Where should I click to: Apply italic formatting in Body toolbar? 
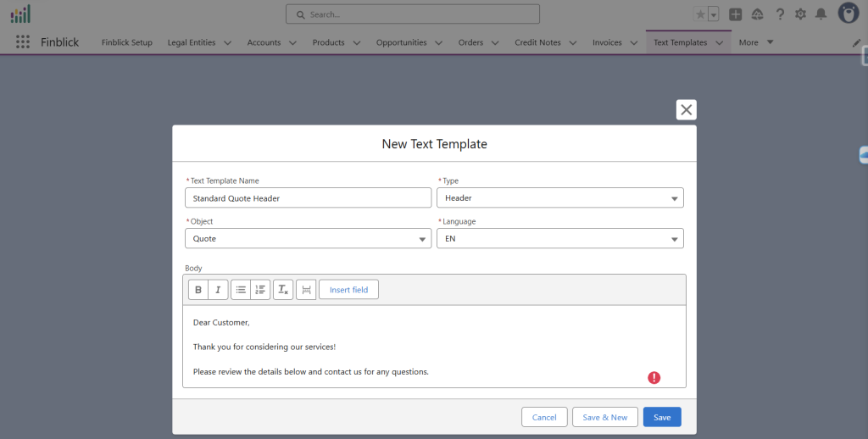click(218, 290)
